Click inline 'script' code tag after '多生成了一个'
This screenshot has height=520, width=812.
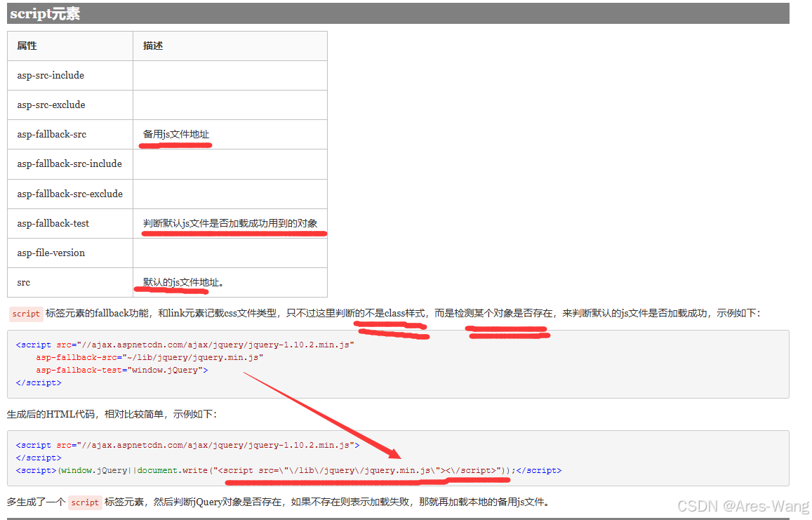click(x=85, y=502)
